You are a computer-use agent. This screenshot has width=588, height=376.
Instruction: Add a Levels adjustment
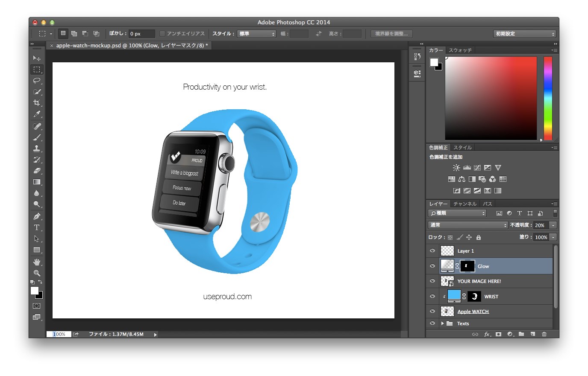point(467,168)
